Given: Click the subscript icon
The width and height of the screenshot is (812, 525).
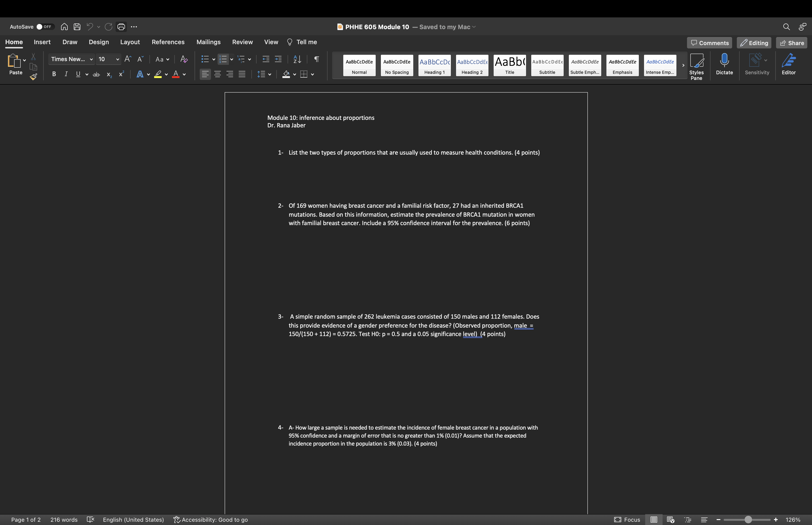Looking at the screenshot, I should click(109, 74).
